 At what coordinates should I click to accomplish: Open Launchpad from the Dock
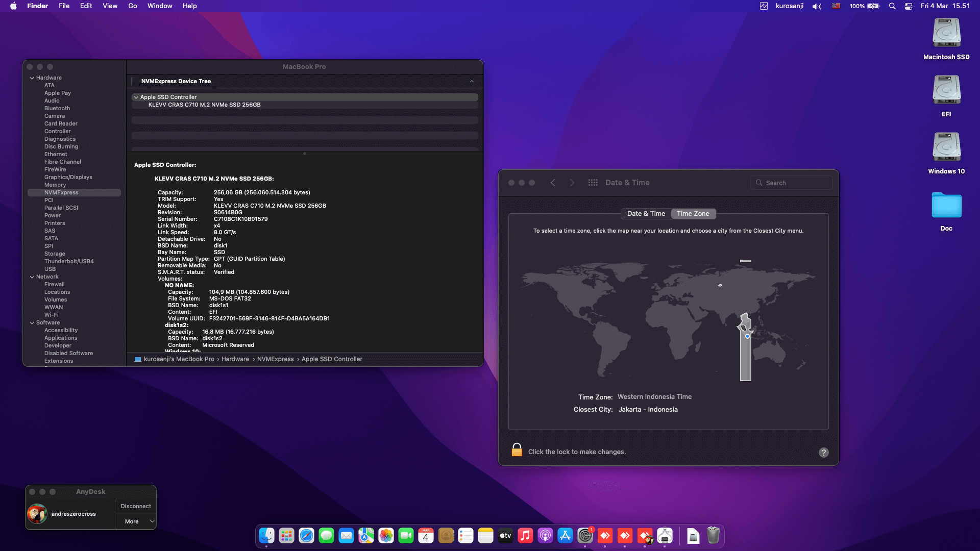click(285, 536)
